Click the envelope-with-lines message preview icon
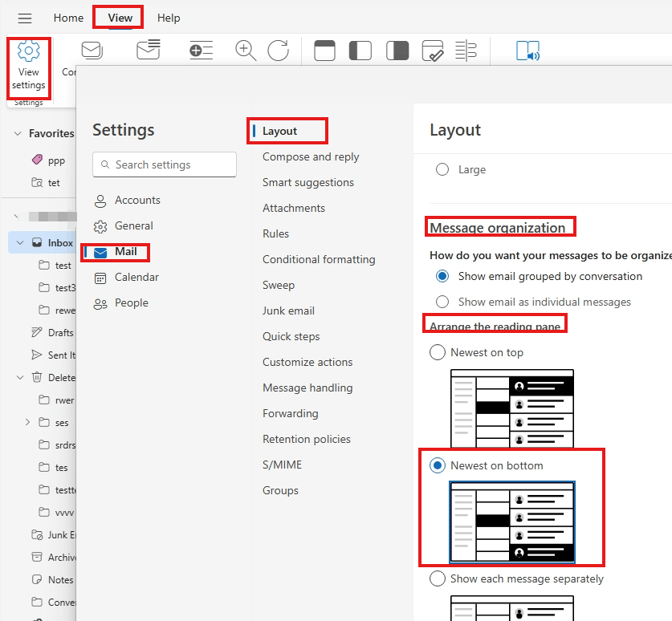Viewport: 672px width, 621px height. (x=149, y=50)
